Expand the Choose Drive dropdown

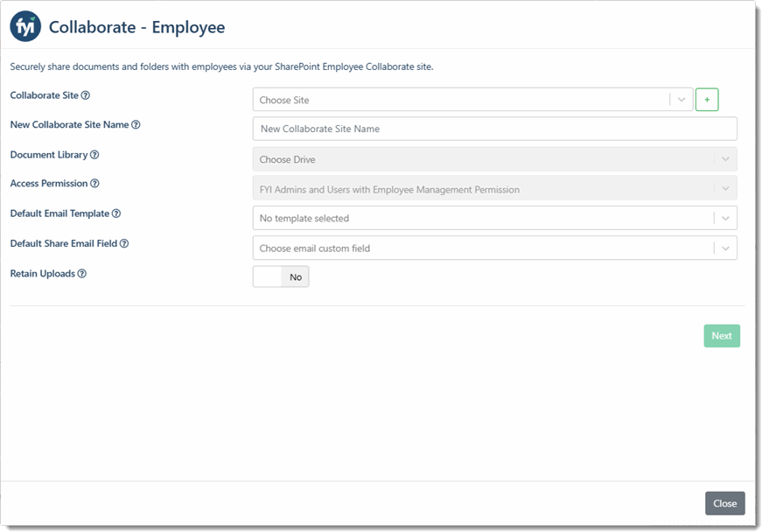pyautogui.click(x=494, y=159)
